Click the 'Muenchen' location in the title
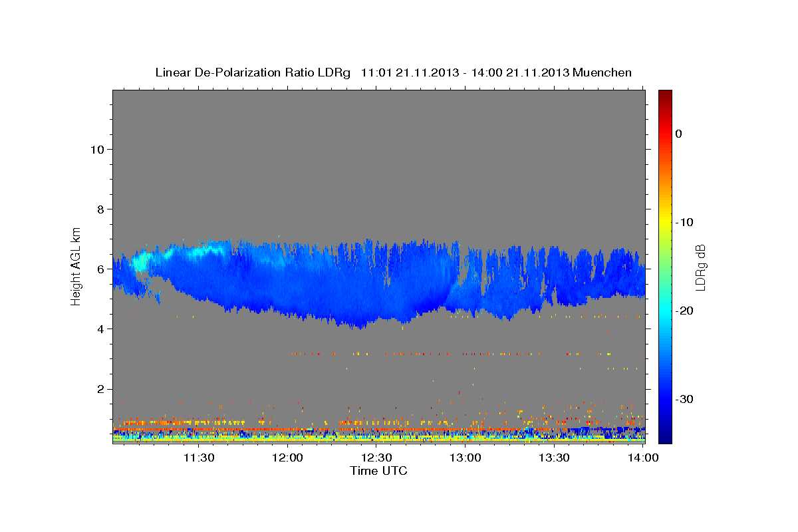 [603, 72]
